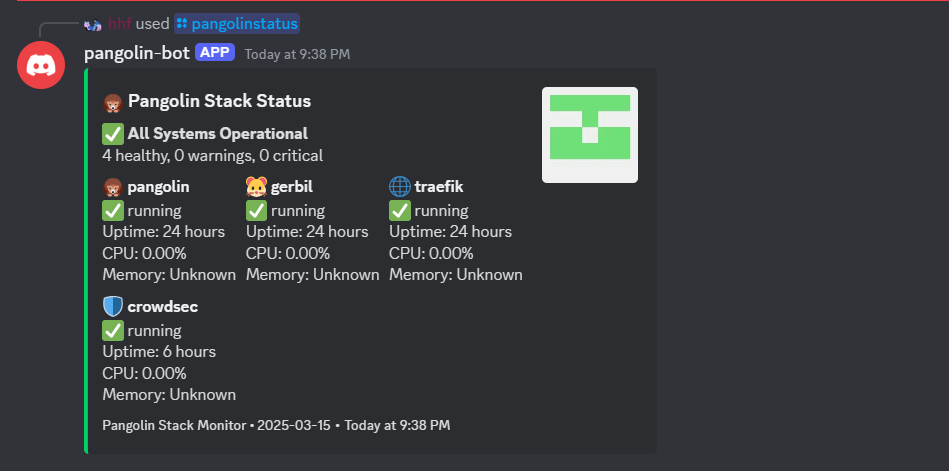
Task: Open the green embed thumbnail image
Action: tap(589, 134)
